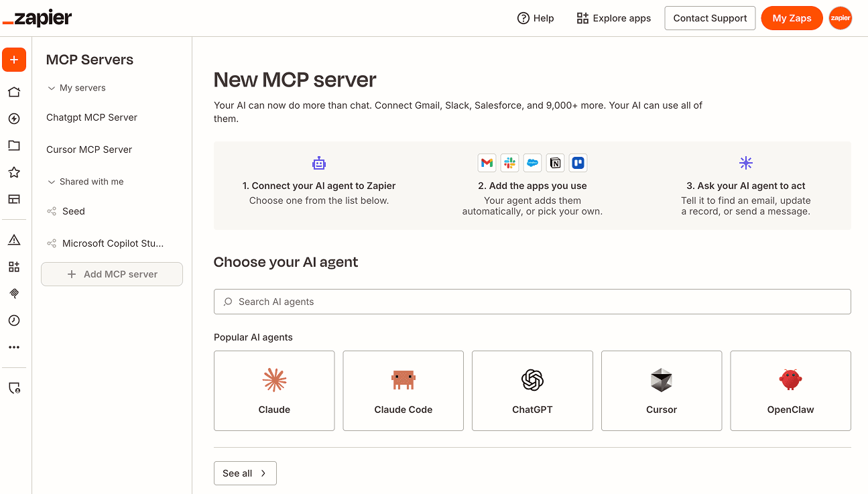Click the Slack icon in step 2
The image size is (868, 494).
click(x=510, y=163)
